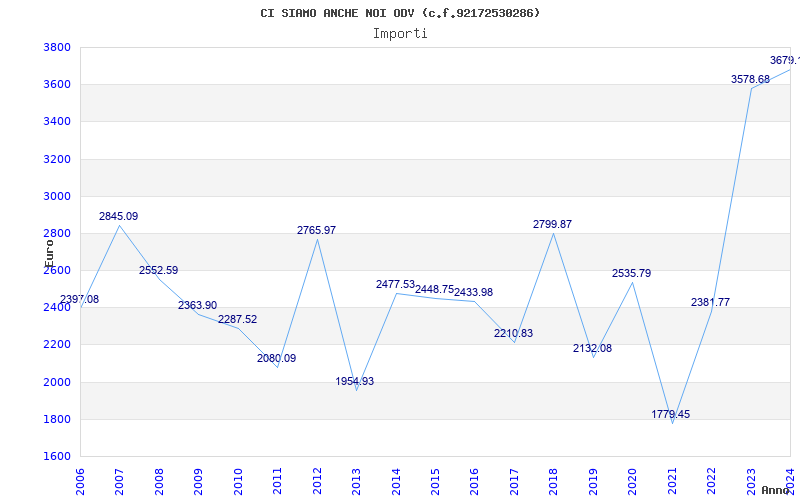
Task: Click the data label 2363.90
Action: pyautogui.click(x=197, y=306)
